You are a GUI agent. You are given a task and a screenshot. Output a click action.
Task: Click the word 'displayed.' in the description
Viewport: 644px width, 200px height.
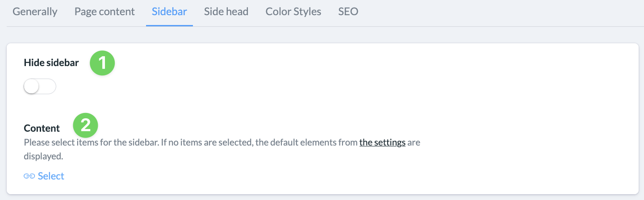43,157
